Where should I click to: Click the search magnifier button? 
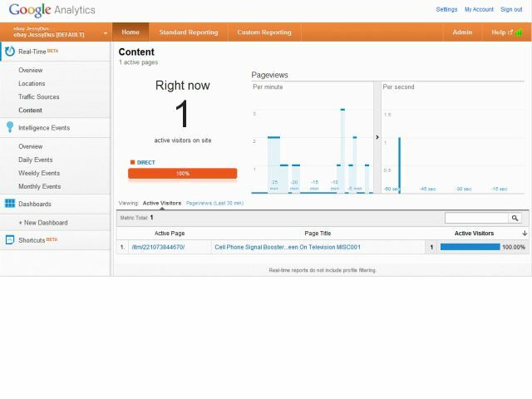(515, 218)
